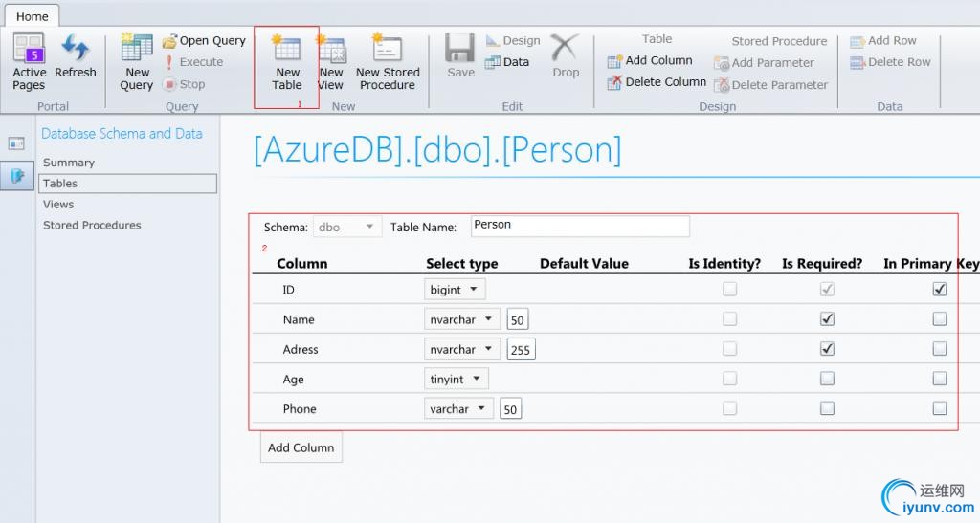Open the nvarchar type dropdown for Name
Image resolution: width=980 pixels, height=523 pixels.
(462, 319)
